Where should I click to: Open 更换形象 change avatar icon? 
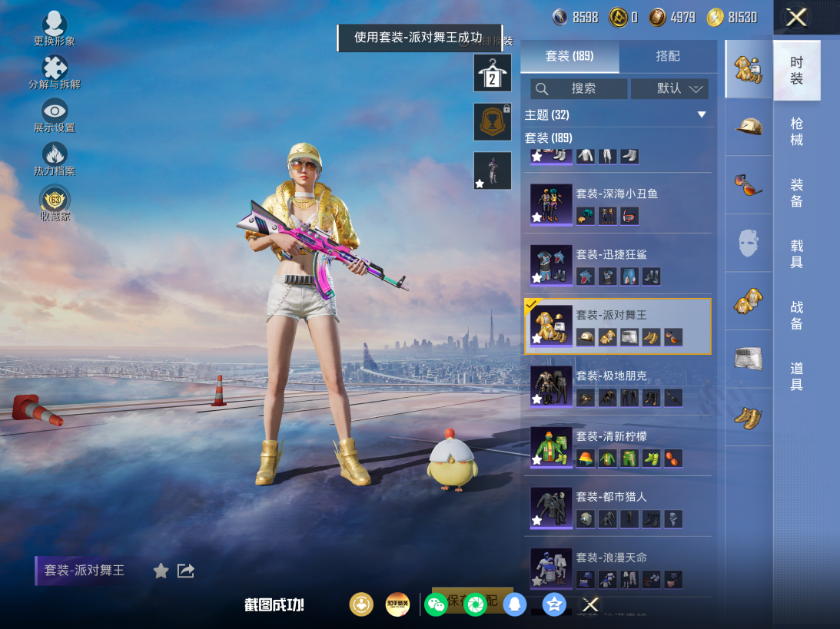coord(54,28)
